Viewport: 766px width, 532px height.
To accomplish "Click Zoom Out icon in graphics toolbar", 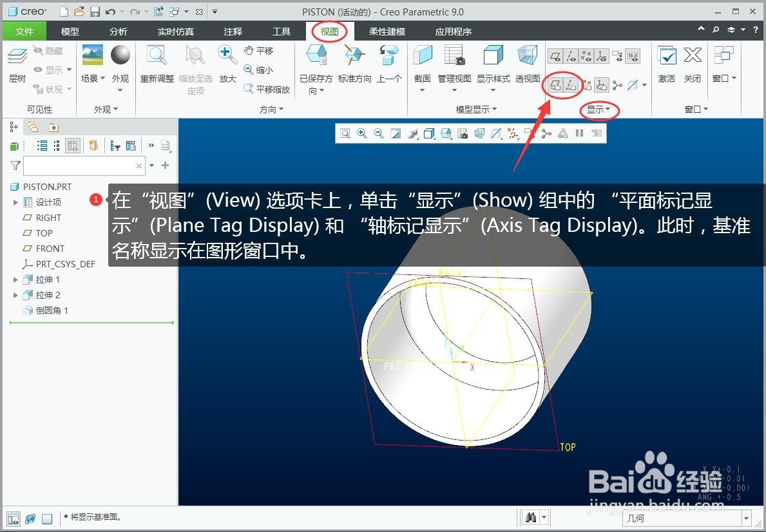I will (379, 133).
